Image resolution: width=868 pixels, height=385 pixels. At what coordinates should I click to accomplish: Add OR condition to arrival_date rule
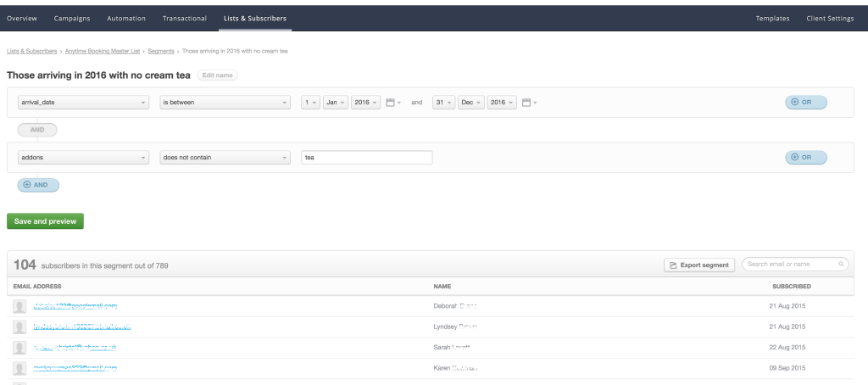pyautogui.click(x=806, y=103)
